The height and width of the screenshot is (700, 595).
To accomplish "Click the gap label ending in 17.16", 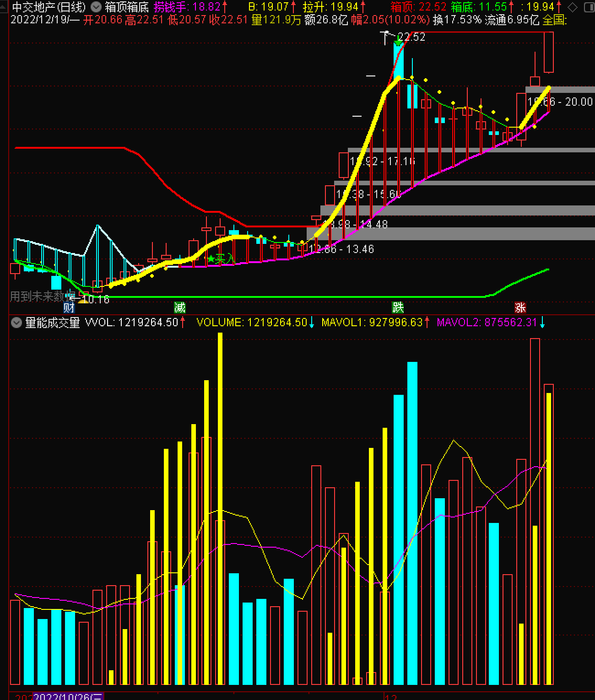I will coord(383,162).
